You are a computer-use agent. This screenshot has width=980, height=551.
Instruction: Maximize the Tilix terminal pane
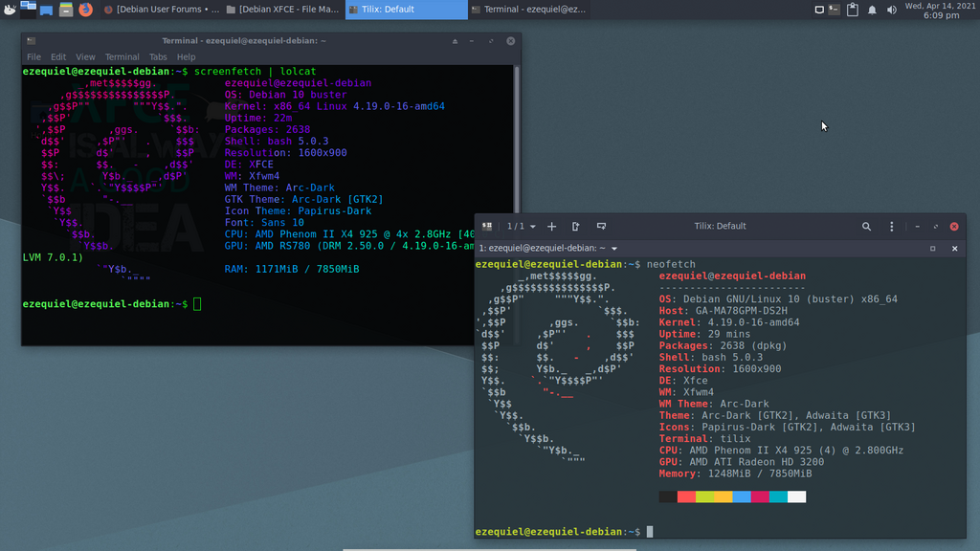pos(932,249)
